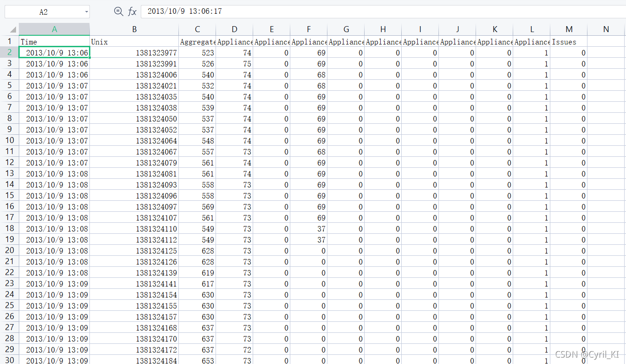
Task: Click Aggregate value 569 in row 16
Action: pos(197,207)
